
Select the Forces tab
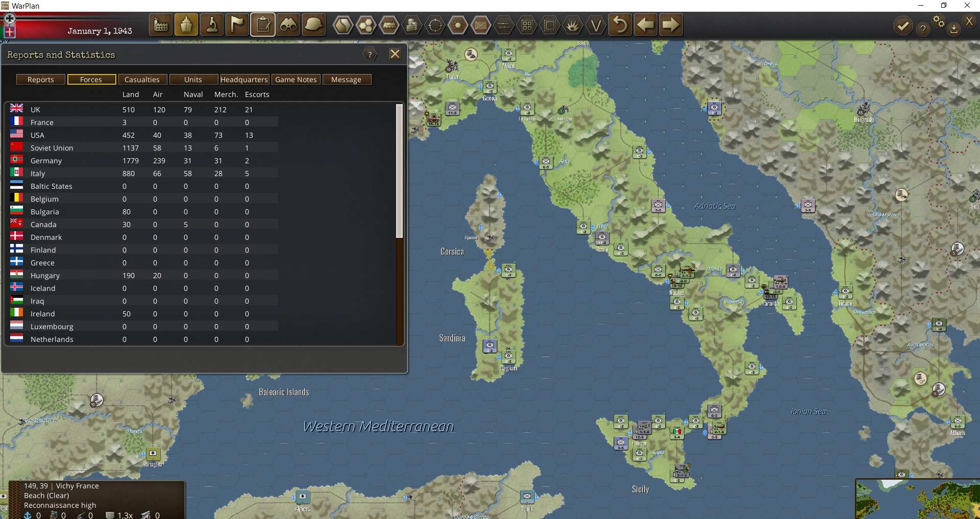point(91,80)
